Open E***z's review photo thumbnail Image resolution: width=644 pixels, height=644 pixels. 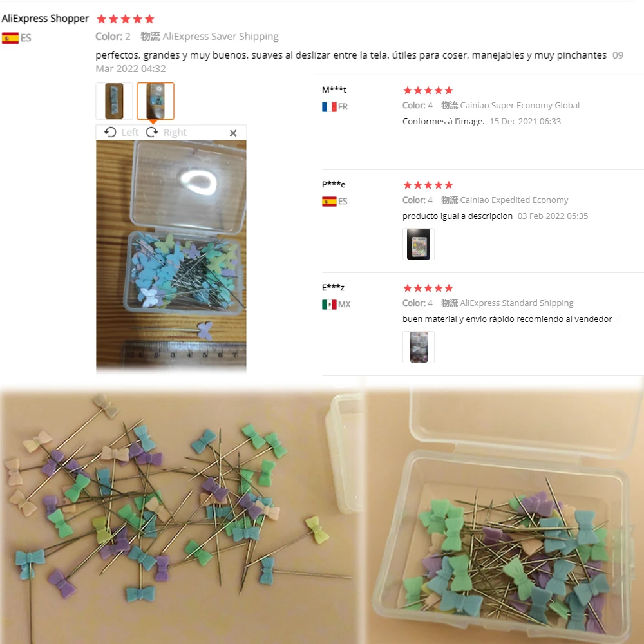coord(418,347)
